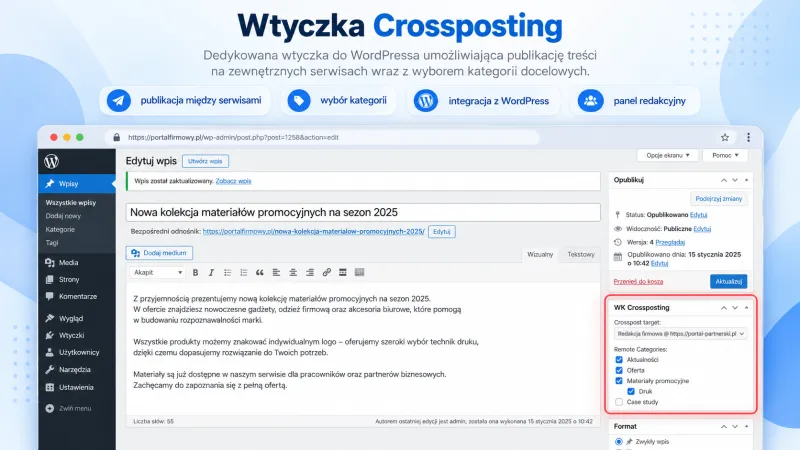800x450 pixels.
Task: Uncheck Materiały promocyjne category
Action: (619, 381)
